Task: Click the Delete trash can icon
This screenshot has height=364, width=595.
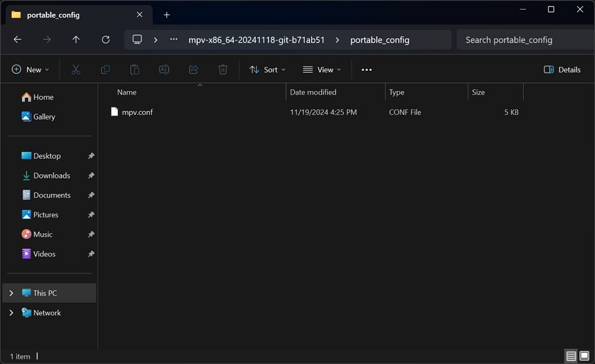Action: click(x=223, y=70)
